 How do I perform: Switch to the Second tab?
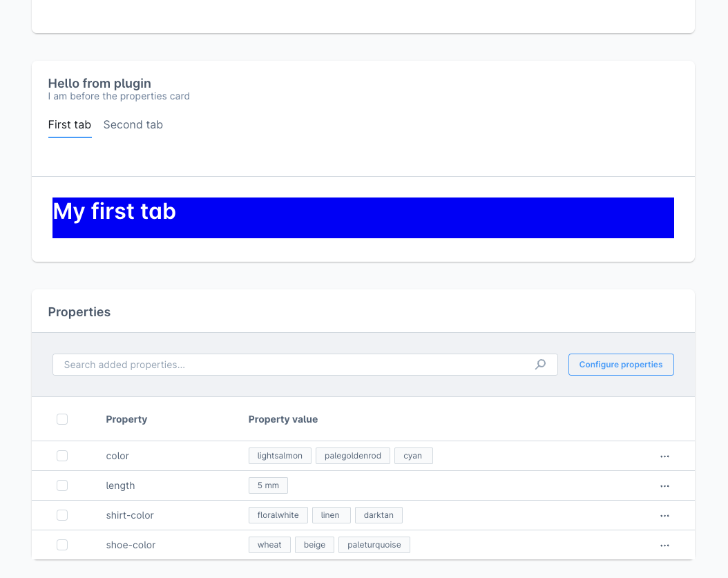(x=133, y=125)
